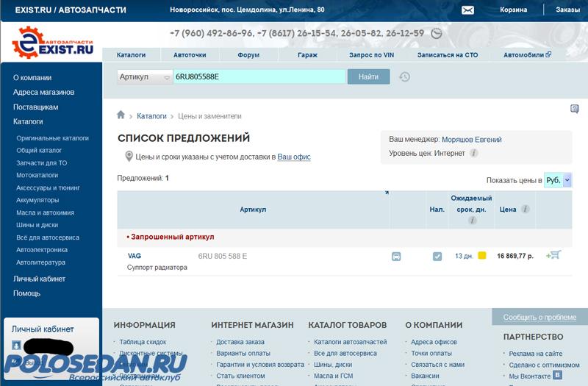This screenshot has height=386, width=588.
Task: Go to home via house breadcrumb icon
Action: point(121,115)
